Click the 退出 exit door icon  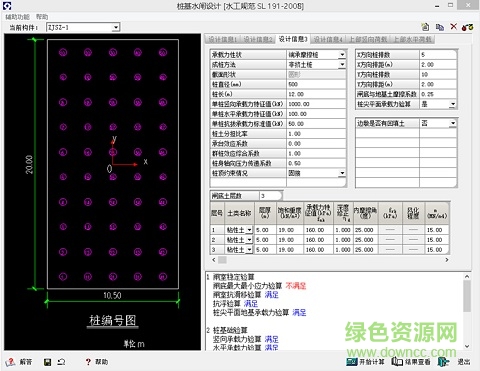[444, 362]
